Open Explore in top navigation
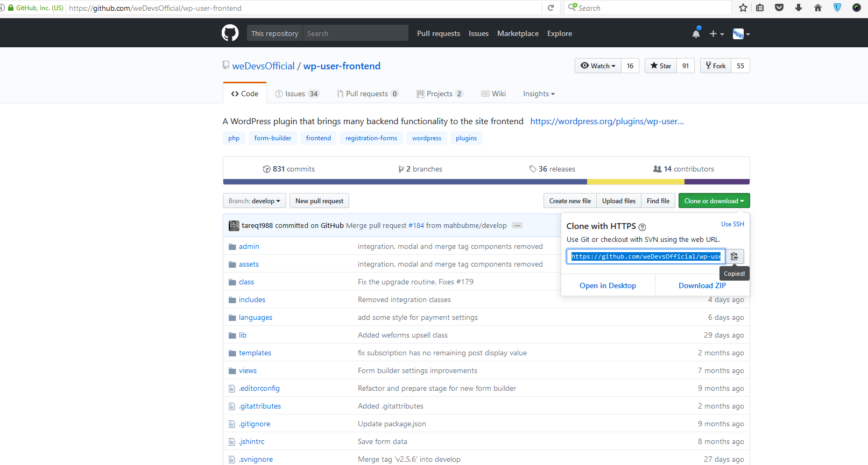Image resolution: width=868 pixels, height=465 pixels. [x=560, y=33]
